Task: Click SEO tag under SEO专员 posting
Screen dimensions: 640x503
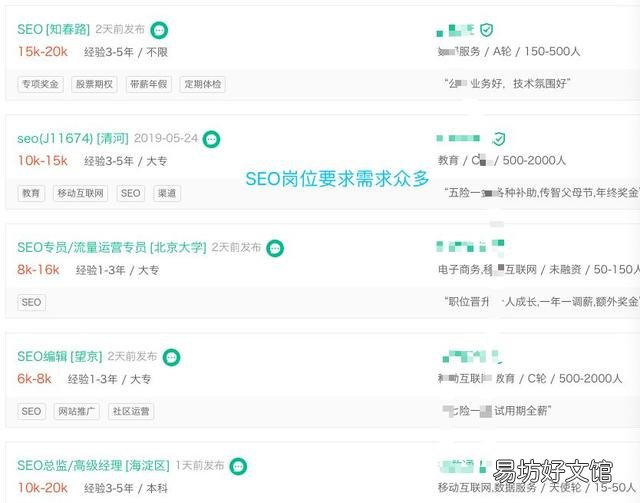Action: tap(31, 302)
